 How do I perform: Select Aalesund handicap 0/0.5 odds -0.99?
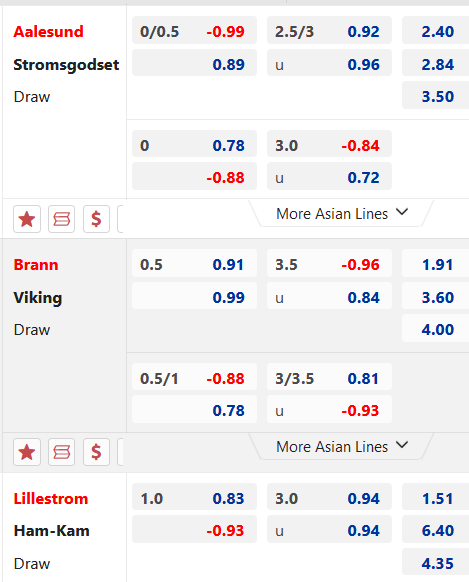pyautogui.click(x=194, y=30)
